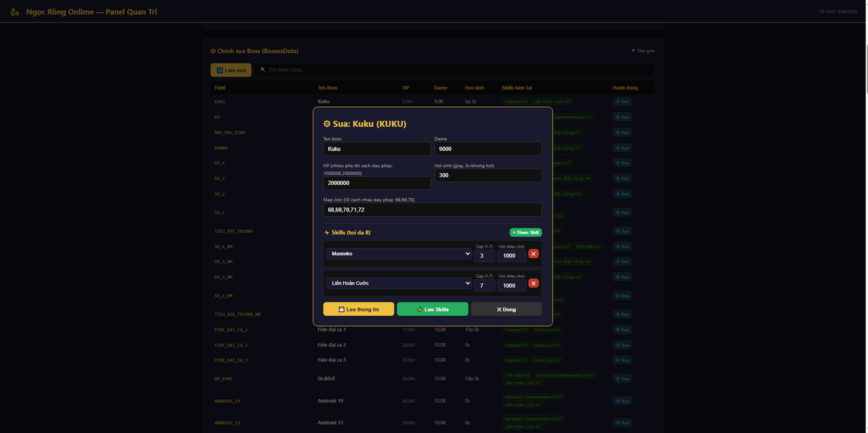Click Sua button for DR_KORE row
The width and height of the screenshot is (868, 433).
tap(622, 379)
